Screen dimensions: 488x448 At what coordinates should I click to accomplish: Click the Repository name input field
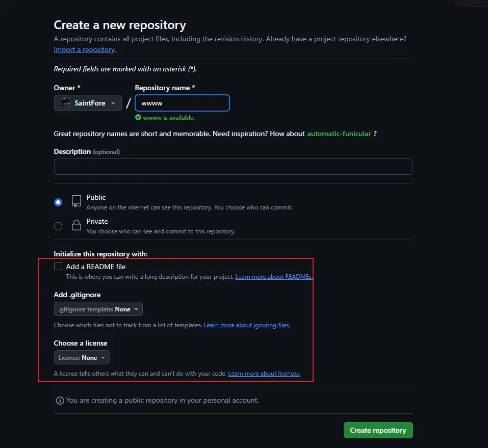(x=182, y=103)
